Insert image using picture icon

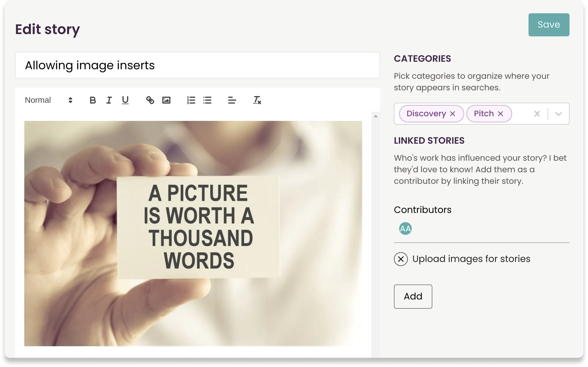166,100
